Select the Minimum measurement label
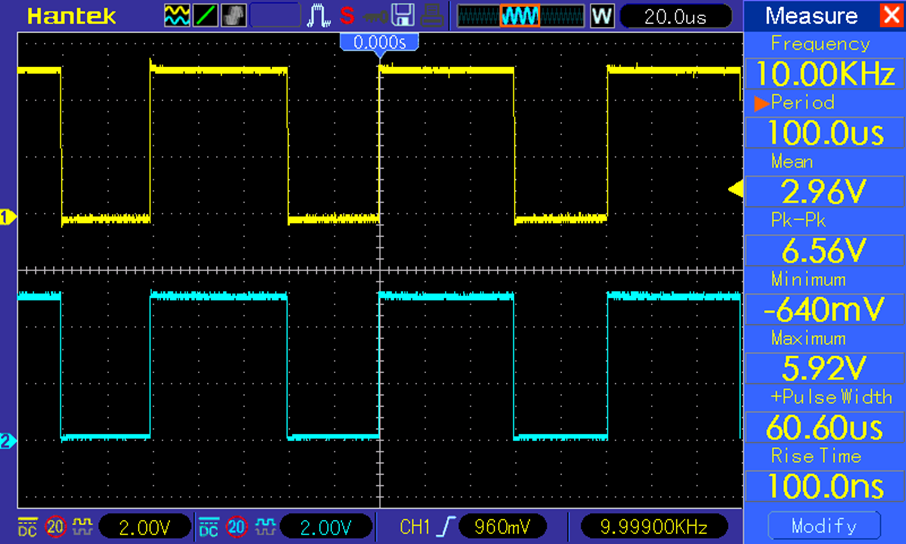Viewport: 906px width, 544px height. [x=808, y=279]
